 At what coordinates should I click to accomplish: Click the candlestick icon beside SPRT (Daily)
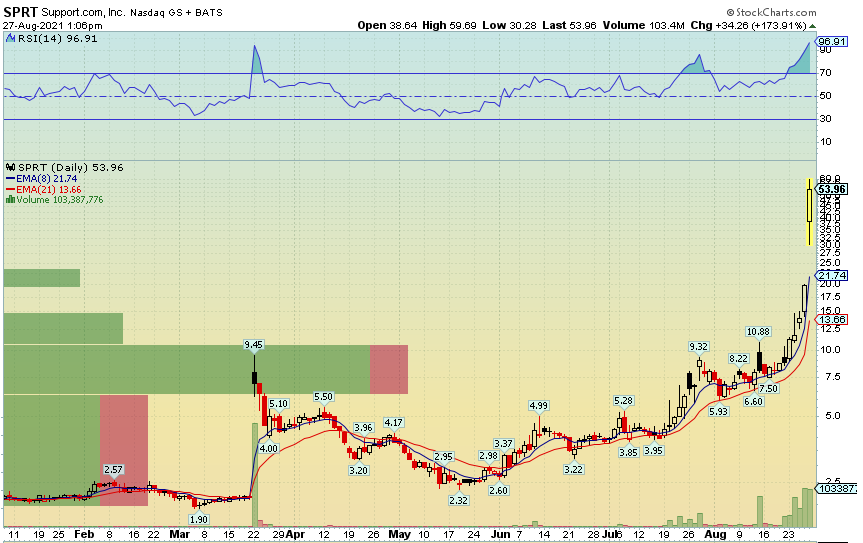point(10,167)
